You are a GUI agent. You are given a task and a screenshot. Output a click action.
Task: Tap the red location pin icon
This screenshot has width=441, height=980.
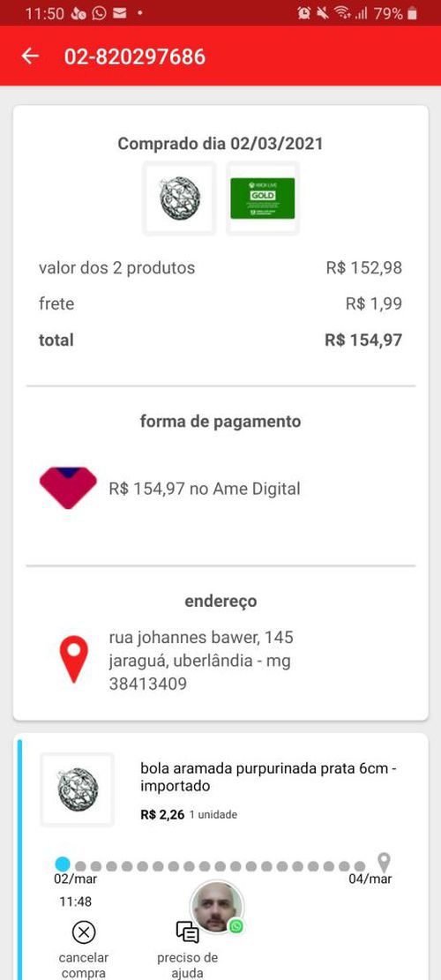coord(74,660)
